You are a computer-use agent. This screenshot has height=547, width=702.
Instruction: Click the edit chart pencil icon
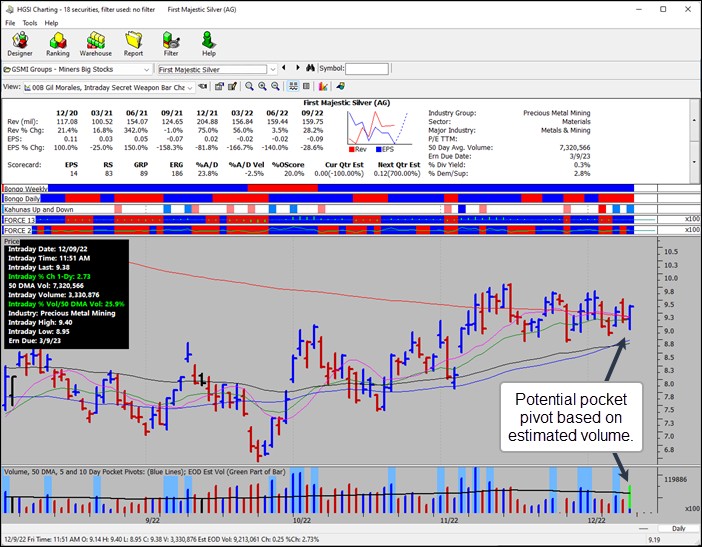pos(232,86)
